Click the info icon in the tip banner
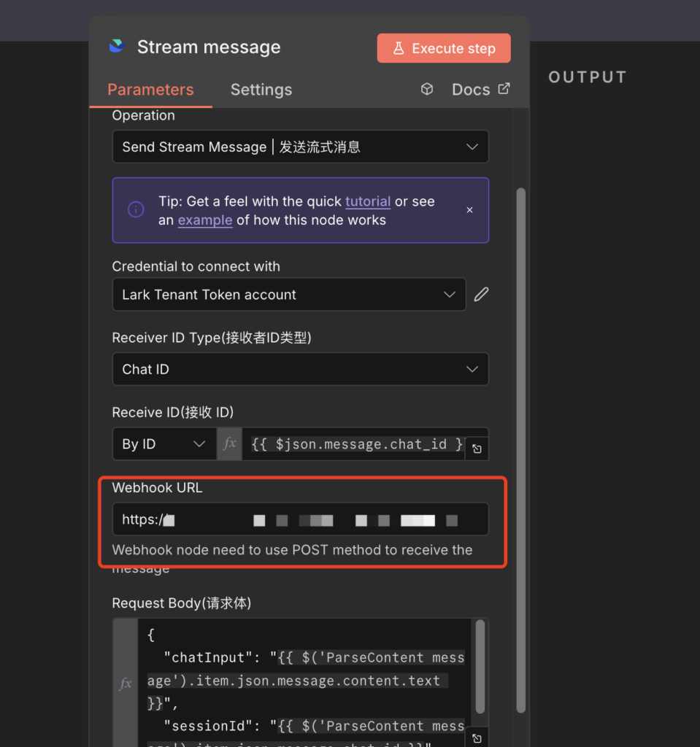The width and height of the screenshot is (700, 747). coord(136,209)
